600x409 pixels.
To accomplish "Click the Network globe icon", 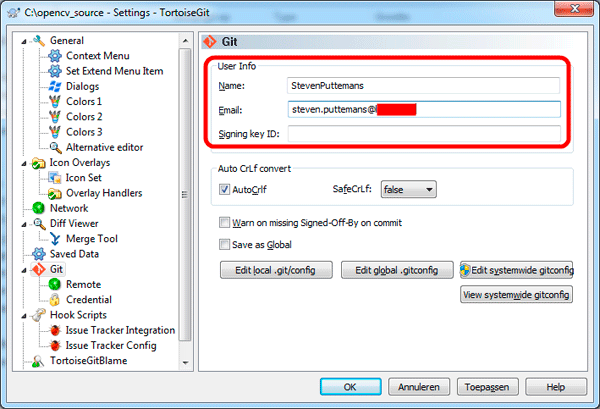I will pyautogui.click(x=38, y=208).
